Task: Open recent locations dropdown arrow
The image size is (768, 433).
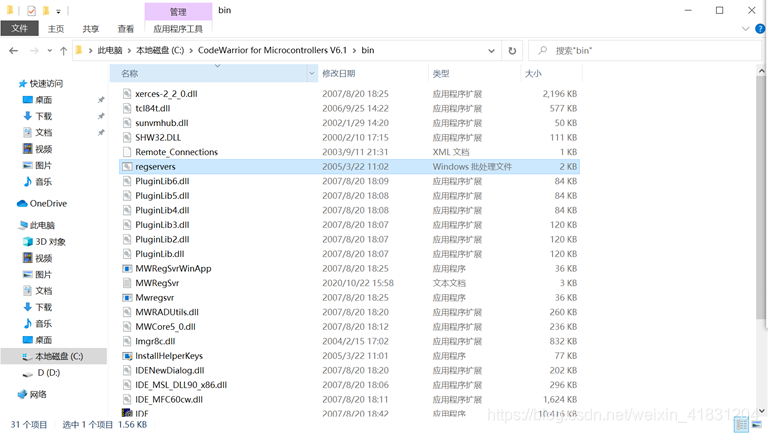Action: click(49, 50)
